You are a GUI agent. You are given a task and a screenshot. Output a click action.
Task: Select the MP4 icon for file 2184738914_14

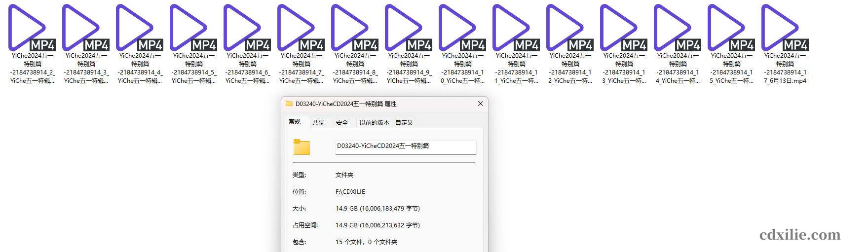(x=678, y=28)
